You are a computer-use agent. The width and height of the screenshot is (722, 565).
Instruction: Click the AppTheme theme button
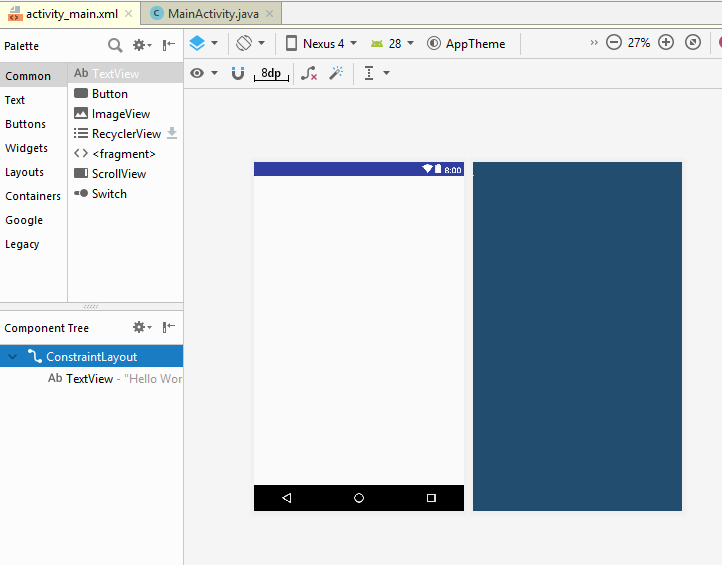click(466, 43)
